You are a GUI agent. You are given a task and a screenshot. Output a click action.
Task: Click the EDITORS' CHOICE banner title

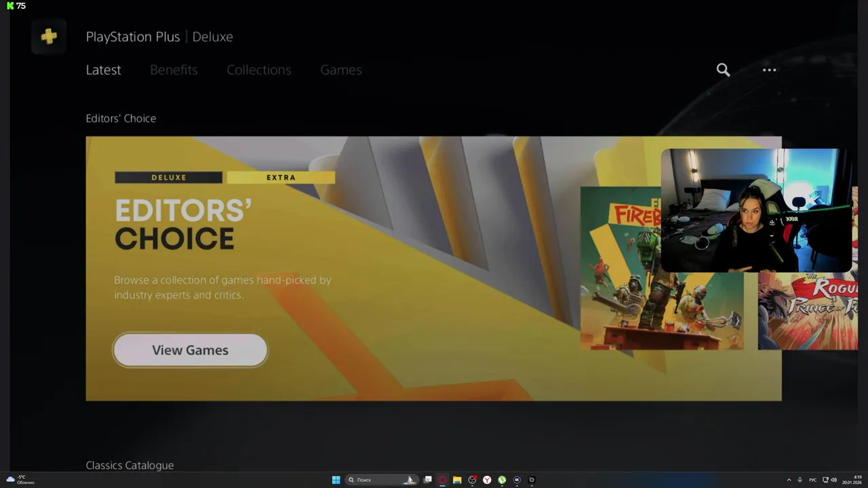pos(183,225)
